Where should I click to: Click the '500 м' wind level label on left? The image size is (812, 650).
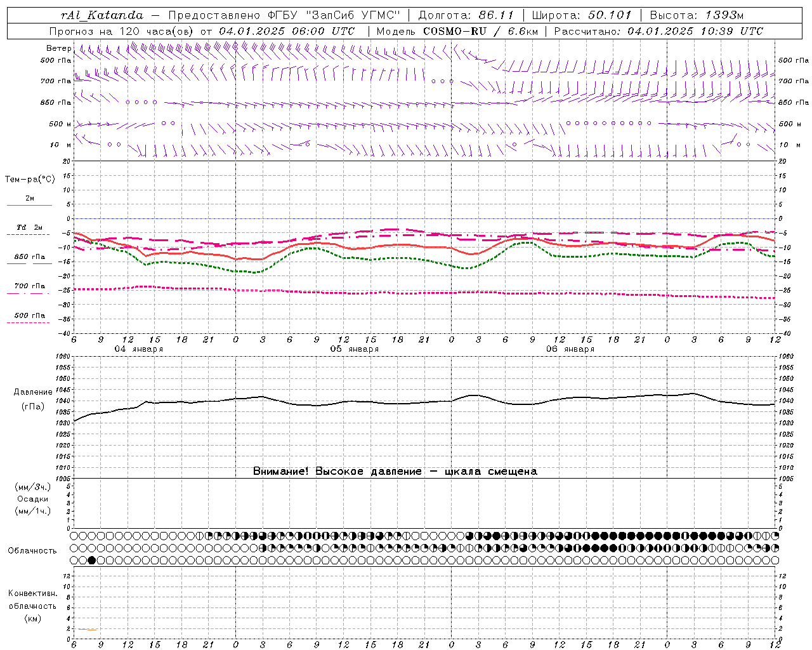[60, 124]
